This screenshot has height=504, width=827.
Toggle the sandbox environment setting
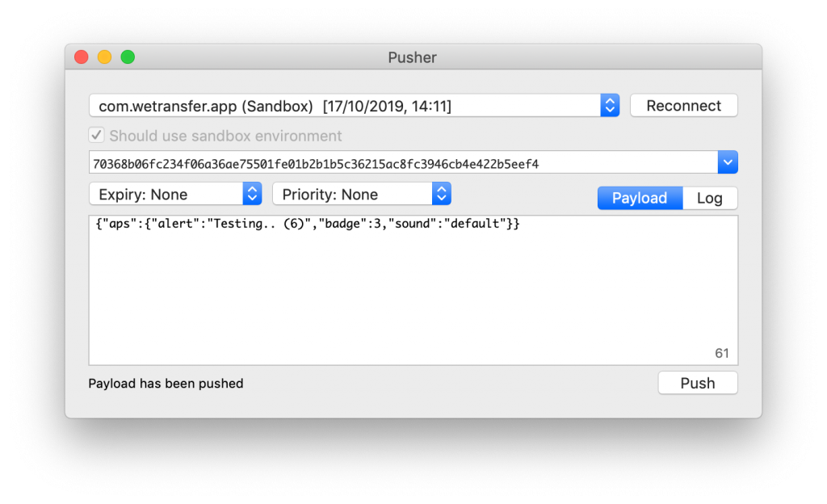(96, 135)
